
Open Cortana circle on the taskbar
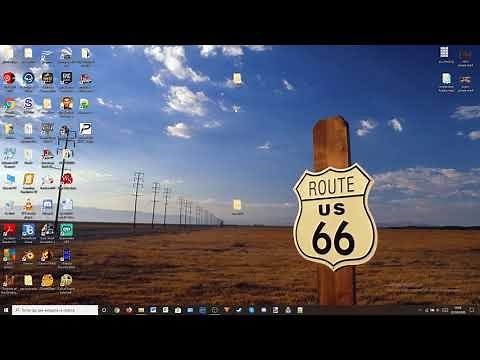pyautogui.click(x=104, y=310)
